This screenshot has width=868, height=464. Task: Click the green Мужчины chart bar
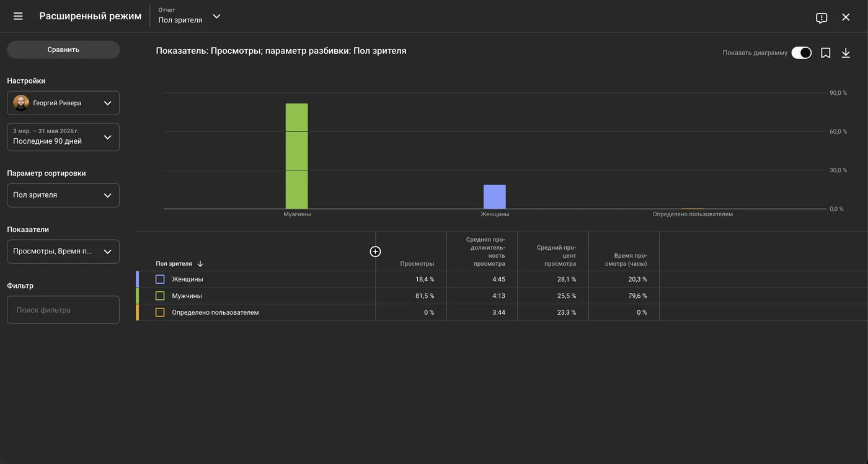pyautogui.click(x=296, y=156)
